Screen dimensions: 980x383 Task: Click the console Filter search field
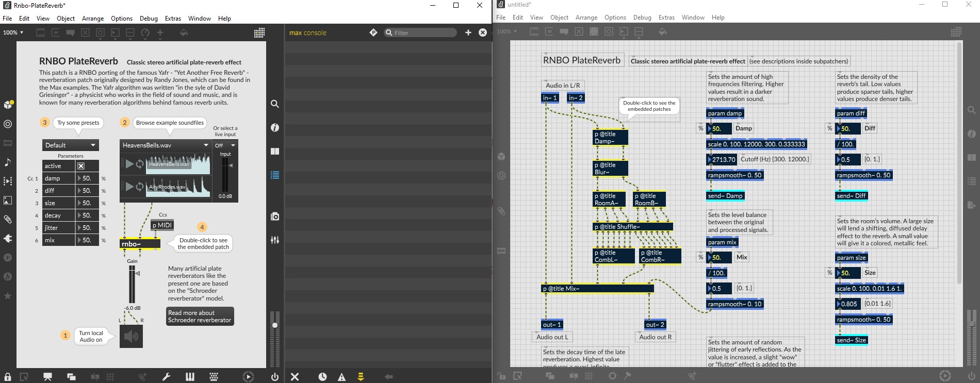click(x=420, y=32)
